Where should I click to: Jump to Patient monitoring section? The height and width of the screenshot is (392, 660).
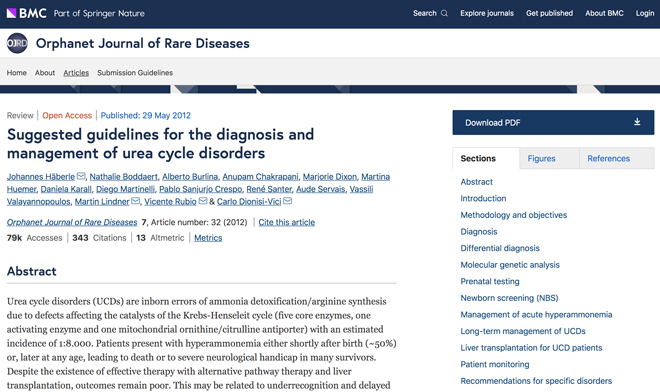coord(495,364)
